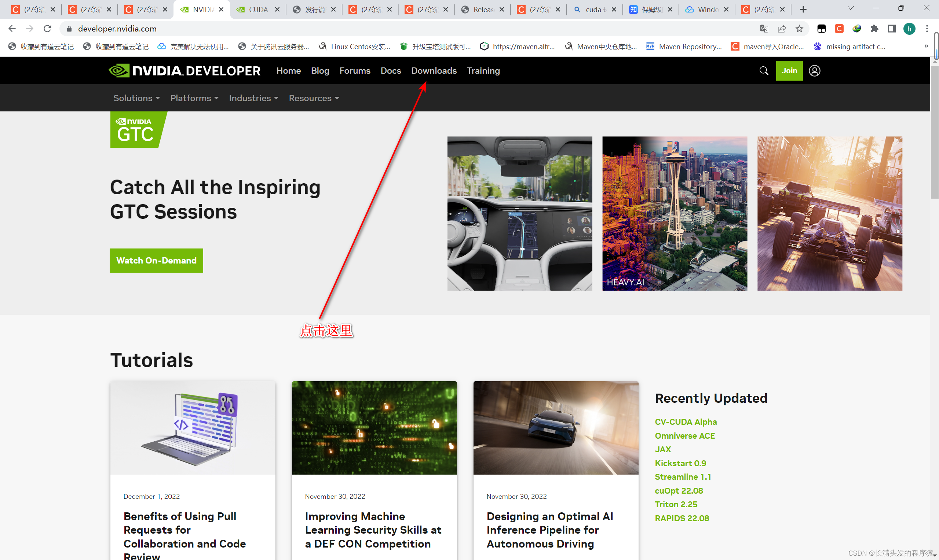Image resolution: width=939 pixels, height=560 pixels.
Task: Open the tab search chevron
Action: 851,8
